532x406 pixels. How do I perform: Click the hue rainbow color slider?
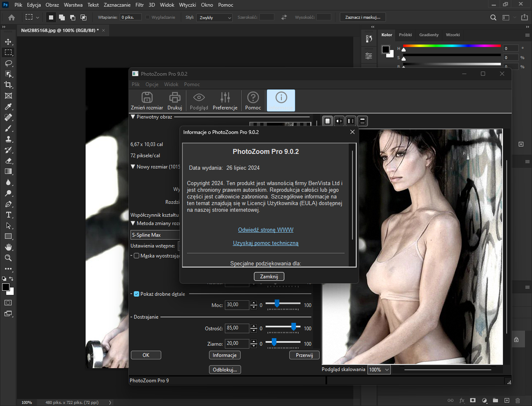[x=452, y=46]
